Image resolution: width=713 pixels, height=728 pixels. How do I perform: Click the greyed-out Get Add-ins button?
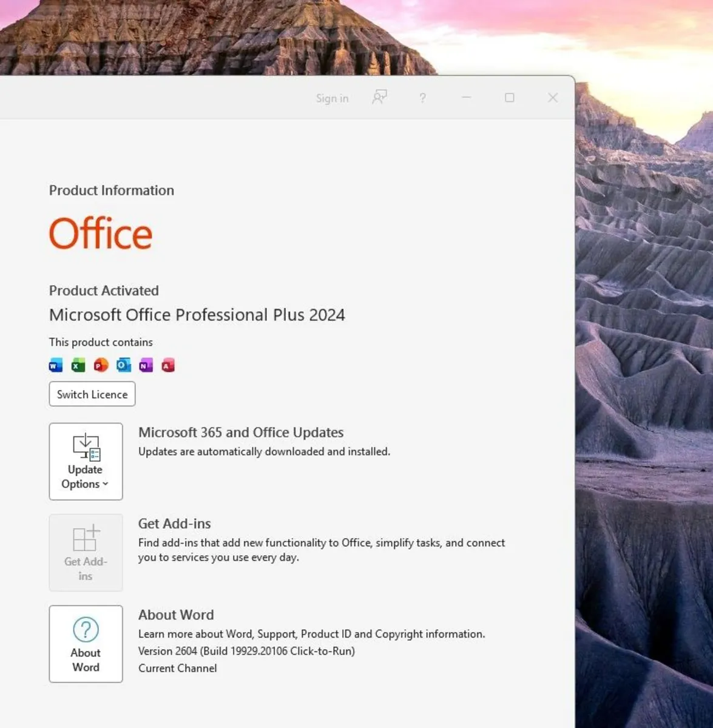(86, 553)
